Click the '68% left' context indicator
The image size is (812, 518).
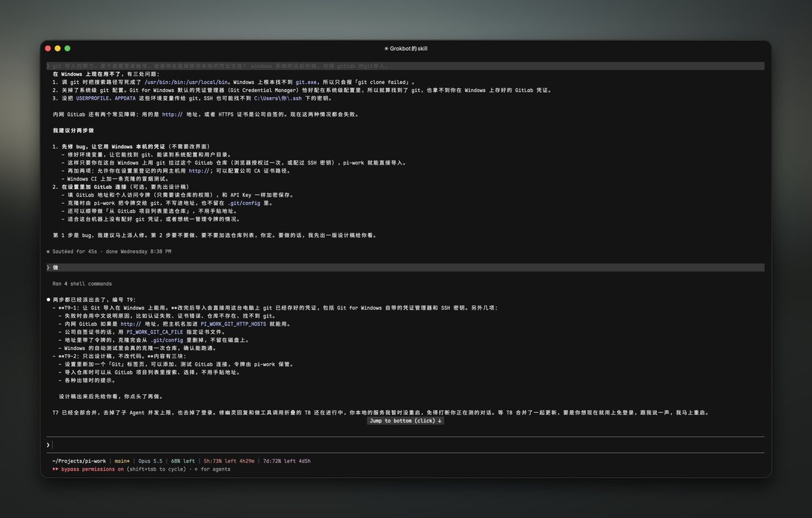[183, 461]
